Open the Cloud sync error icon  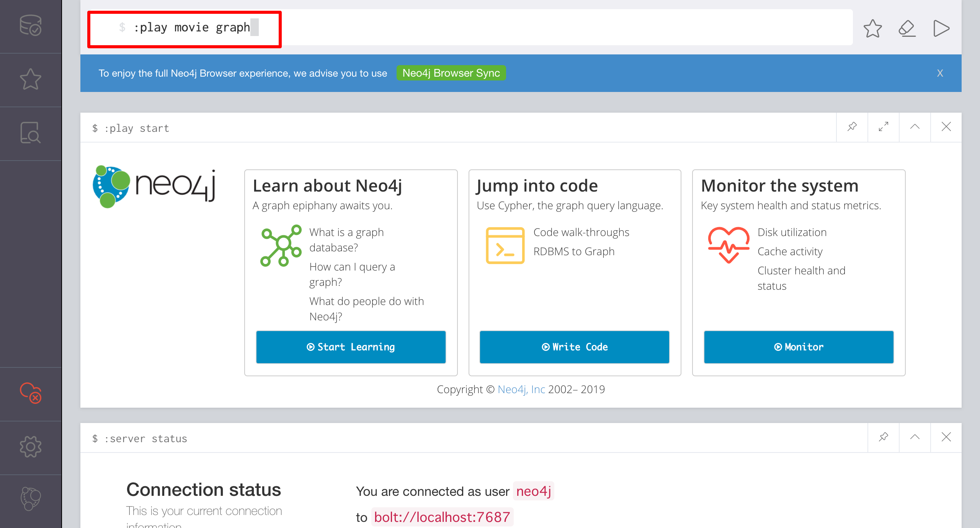[x=31, y=394]
